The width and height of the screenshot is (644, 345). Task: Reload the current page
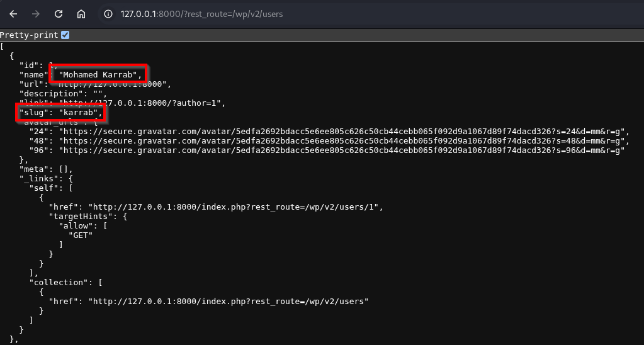[58, 14]
